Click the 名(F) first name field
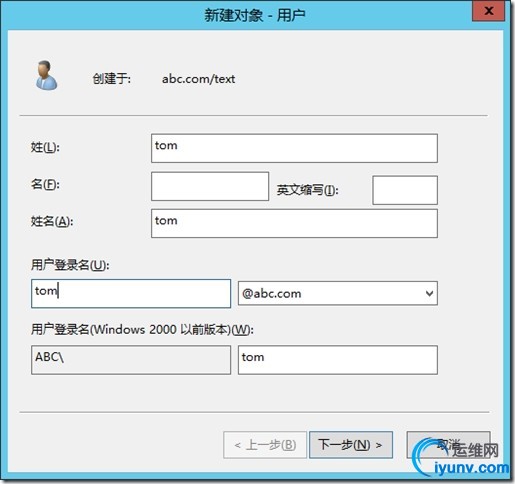This screenshot has width=515, height=484. (210, 186)
